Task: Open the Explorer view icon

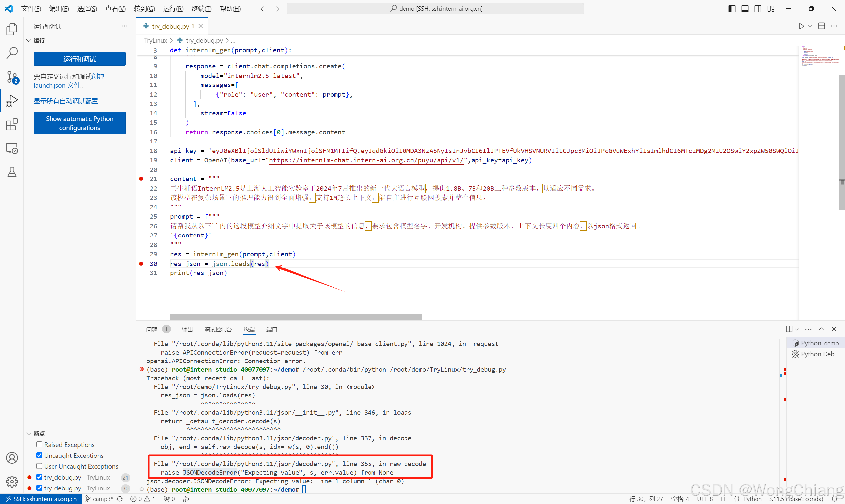Action: [12, 30]
